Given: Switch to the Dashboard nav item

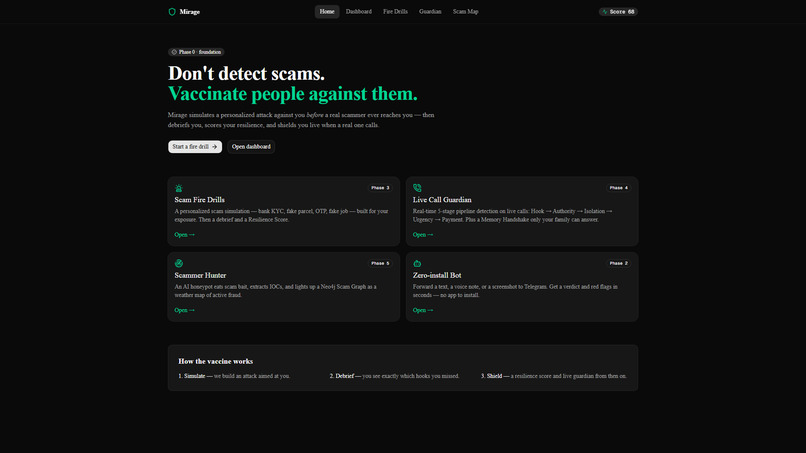Looking at the screenshot, I should coord(359,11).
